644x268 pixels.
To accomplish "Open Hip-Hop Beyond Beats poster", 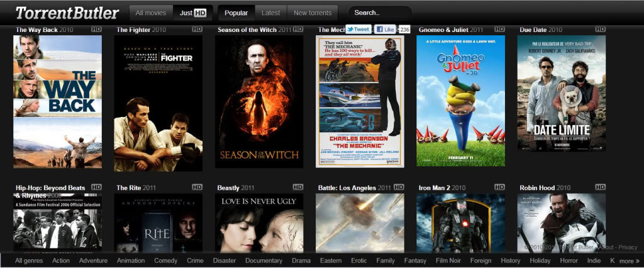I will [x=57, y=223].
